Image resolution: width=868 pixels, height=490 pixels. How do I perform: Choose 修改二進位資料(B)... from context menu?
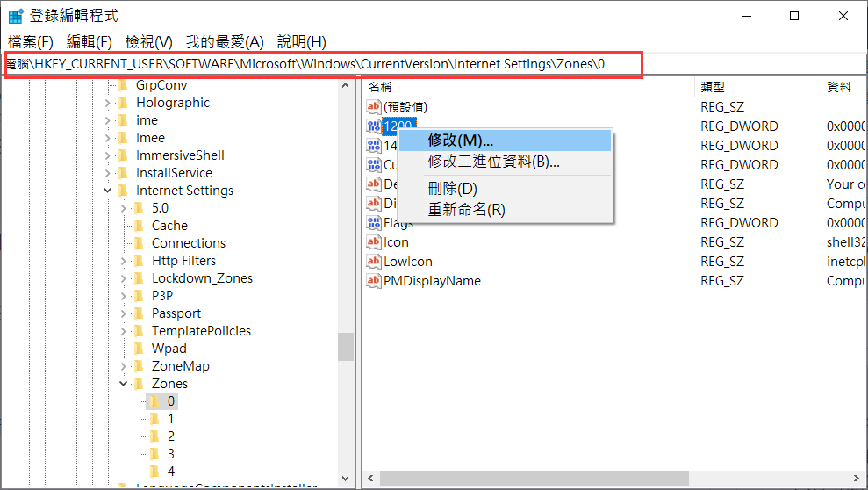(505, 162)
